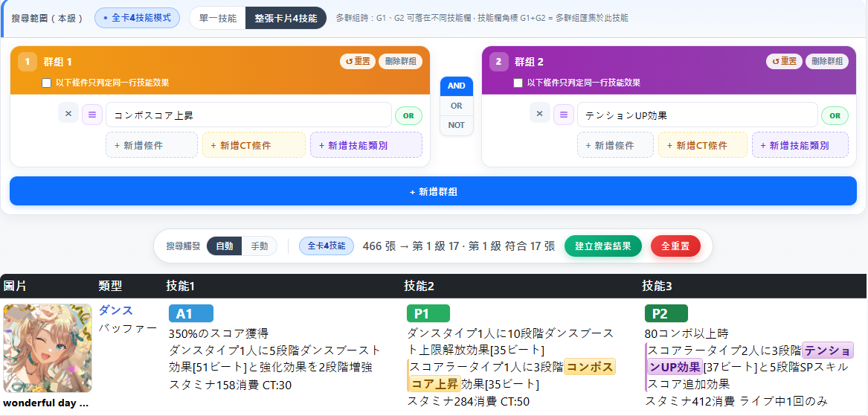This screenshot has height=416, width=868.
Task: Select the 整張卡片4技能 search scope tab
Action: 286,18
